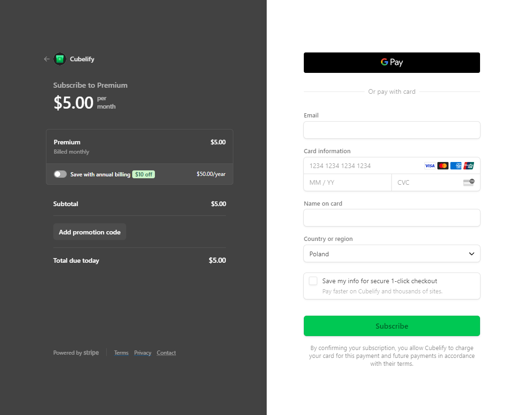This screenshot has height=415, width=532.
Task: Click the Mastercard logo icon
Action: coord(442,166)
